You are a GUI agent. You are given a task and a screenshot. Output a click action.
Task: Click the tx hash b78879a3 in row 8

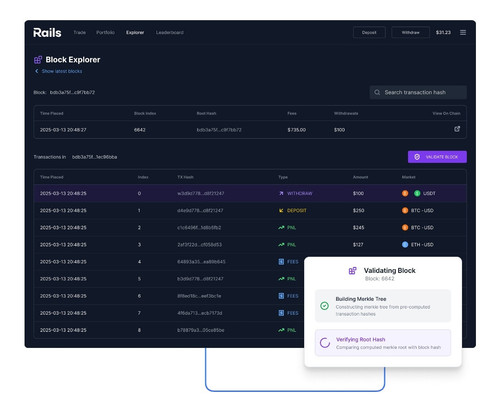(201, 330)
